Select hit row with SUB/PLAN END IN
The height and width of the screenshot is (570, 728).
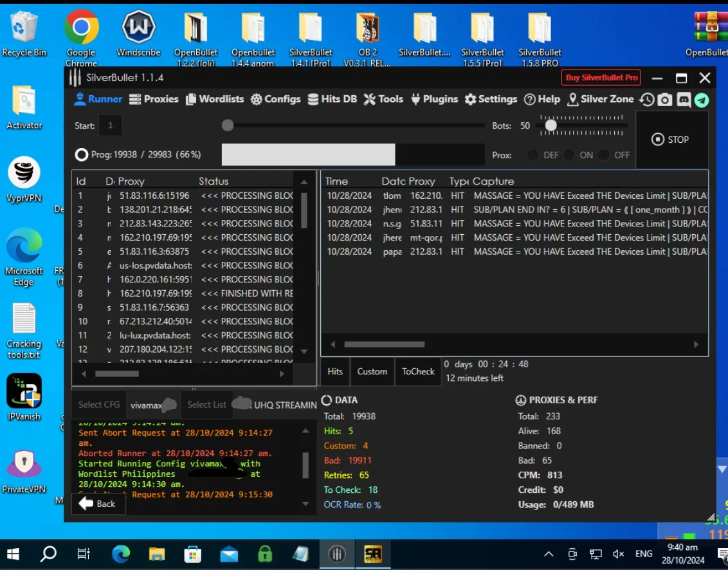point(515,210)
